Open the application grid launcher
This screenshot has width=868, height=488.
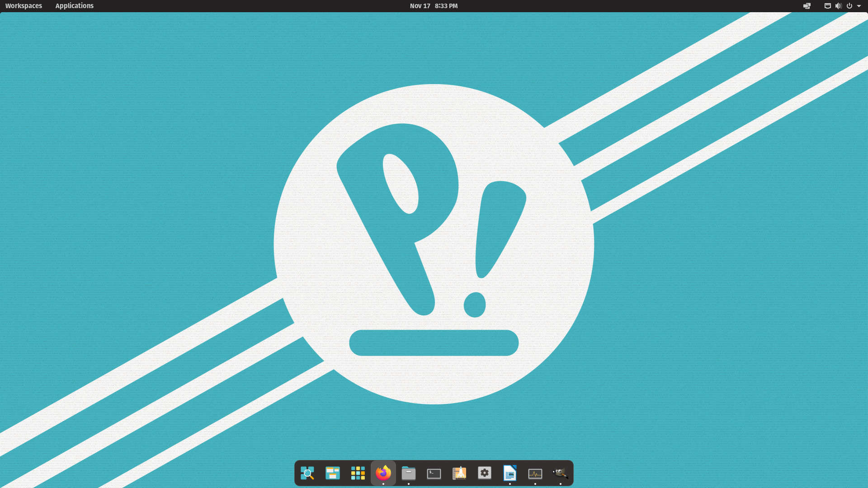(358, 473)
